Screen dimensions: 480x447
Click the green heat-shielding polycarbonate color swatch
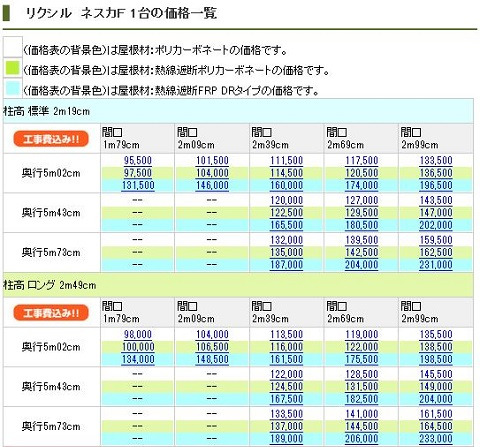(x=13, y=68)
